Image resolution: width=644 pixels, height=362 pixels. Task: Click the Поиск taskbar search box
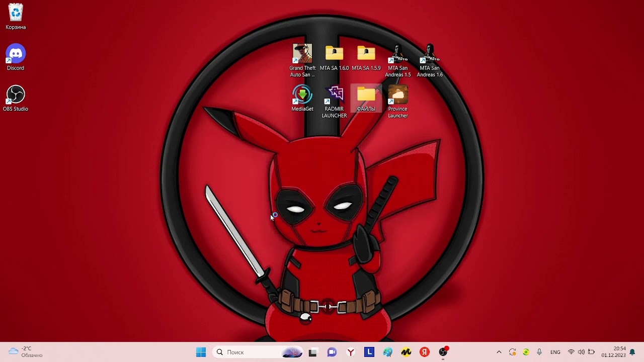click(257, 352)
